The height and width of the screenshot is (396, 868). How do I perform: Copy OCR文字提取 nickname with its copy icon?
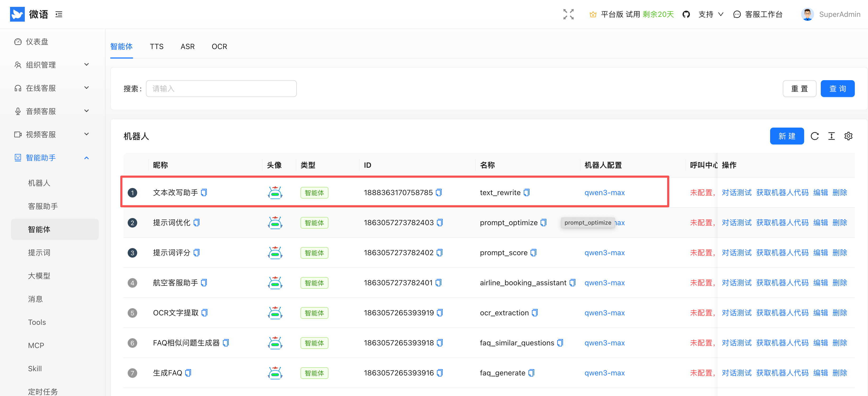pyautogui.click(x=204, y=312)
